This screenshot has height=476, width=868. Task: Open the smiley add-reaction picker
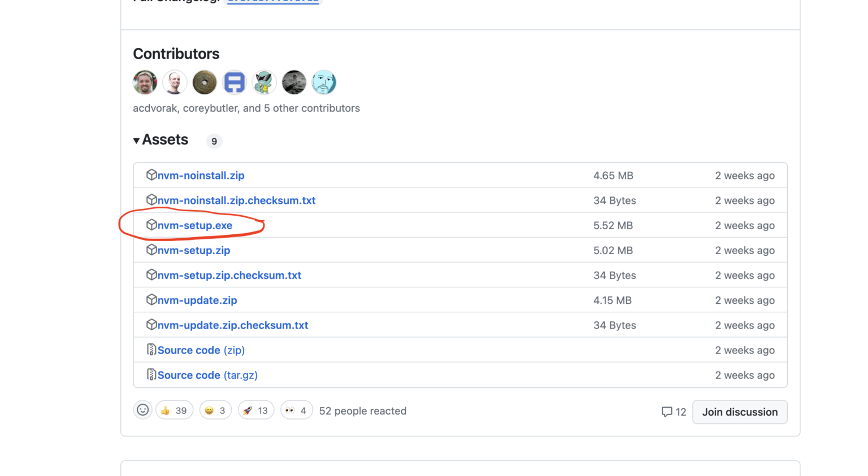click(x=143, y=411)
